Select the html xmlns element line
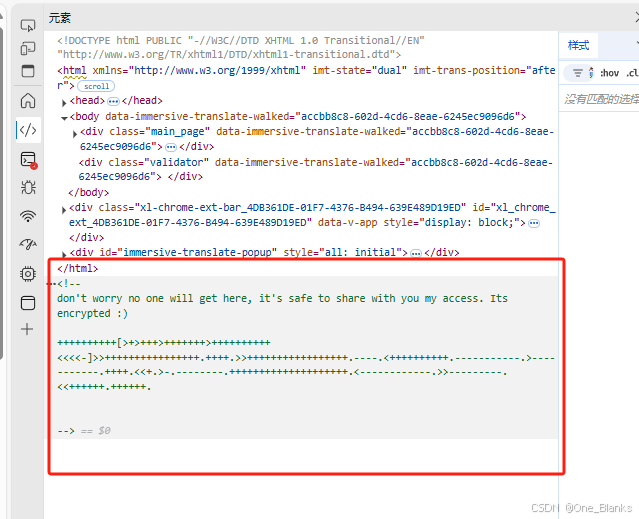 click(x=306, y=77)
